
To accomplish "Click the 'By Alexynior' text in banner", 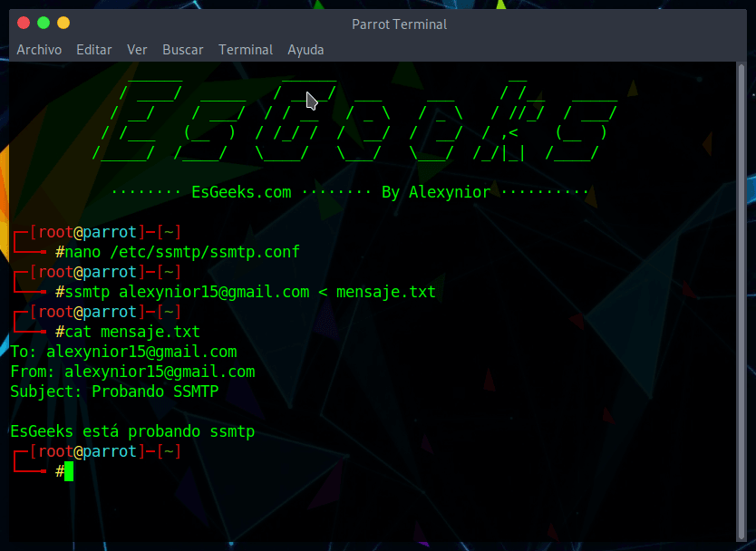I will point(436,192).
